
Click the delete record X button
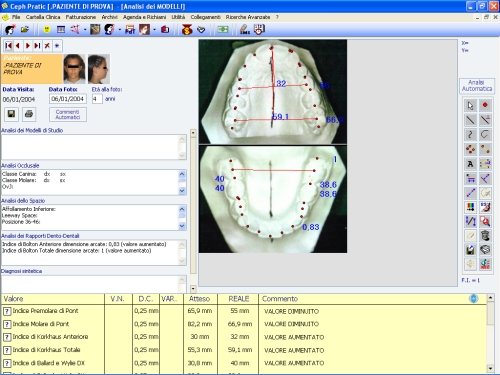tap(47, 46)
